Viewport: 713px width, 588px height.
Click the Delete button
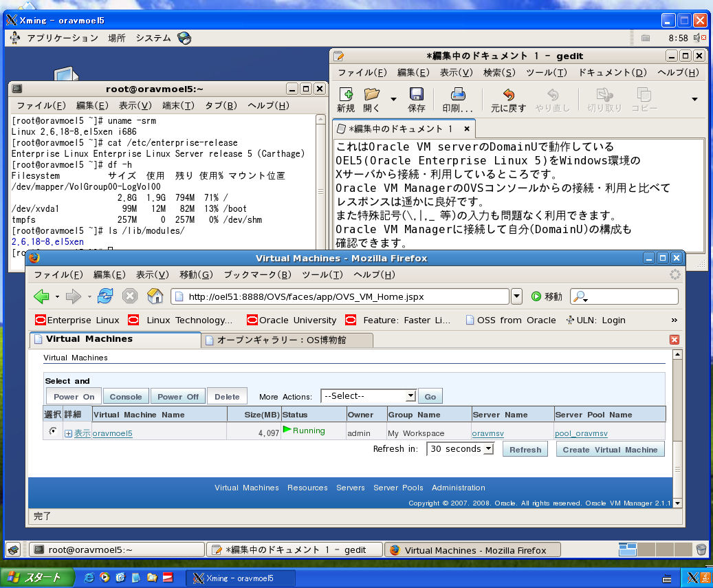[228, 397]
